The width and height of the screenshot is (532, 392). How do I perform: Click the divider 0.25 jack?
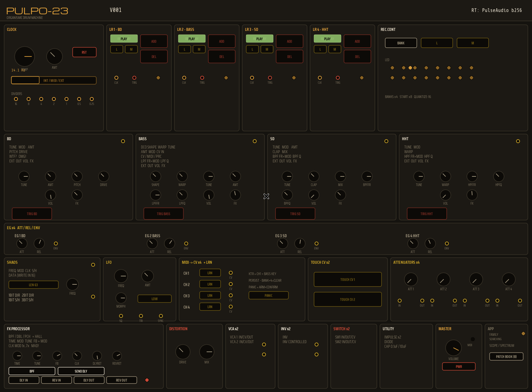(92, 99)
